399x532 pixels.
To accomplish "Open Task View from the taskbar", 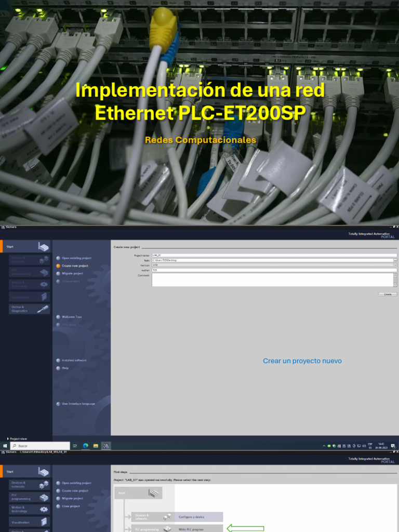I will click(x=75, y=446).
